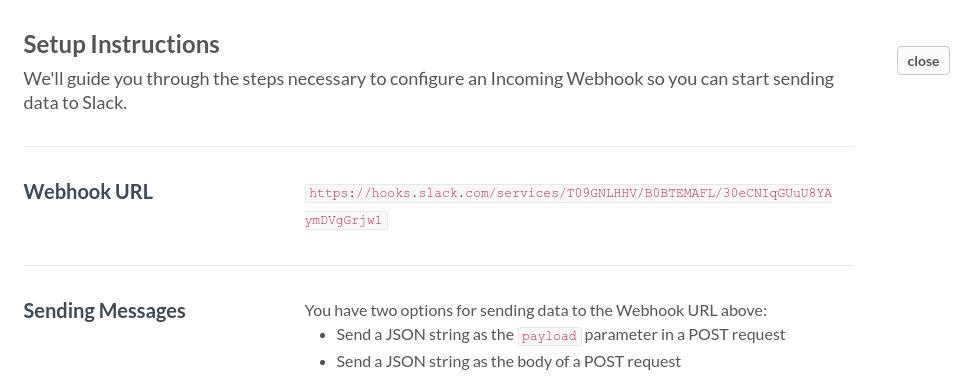This screenshot has height=381, width=979.
Task: Click the divider line above Webhook URL
Action: [x=438, y=147]
